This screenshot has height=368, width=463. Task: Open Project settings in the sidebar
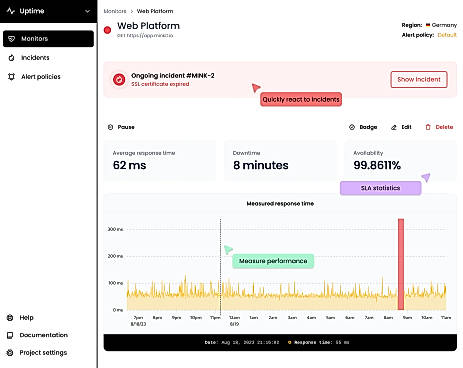(43, 353)
